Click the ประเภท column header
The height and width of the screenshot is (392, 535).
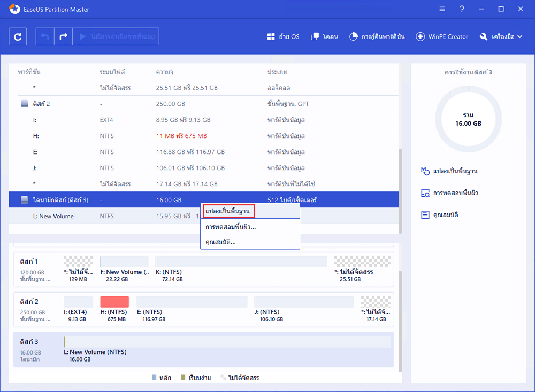tap(277, 72)
